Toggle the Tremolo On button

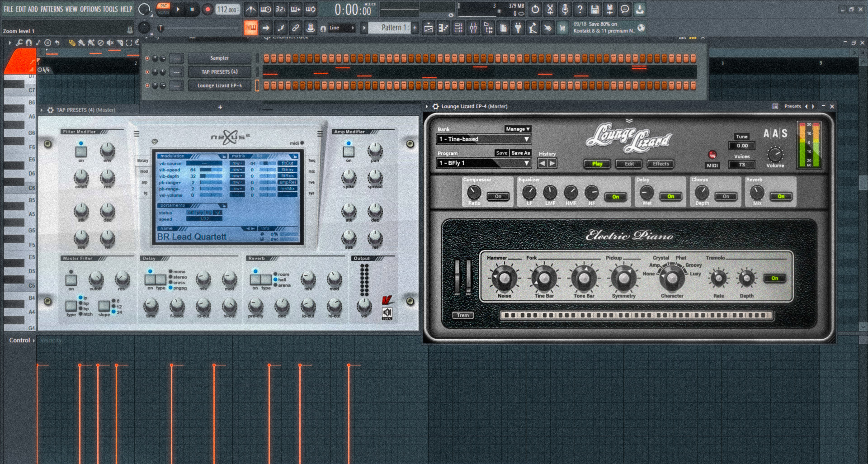774,278
